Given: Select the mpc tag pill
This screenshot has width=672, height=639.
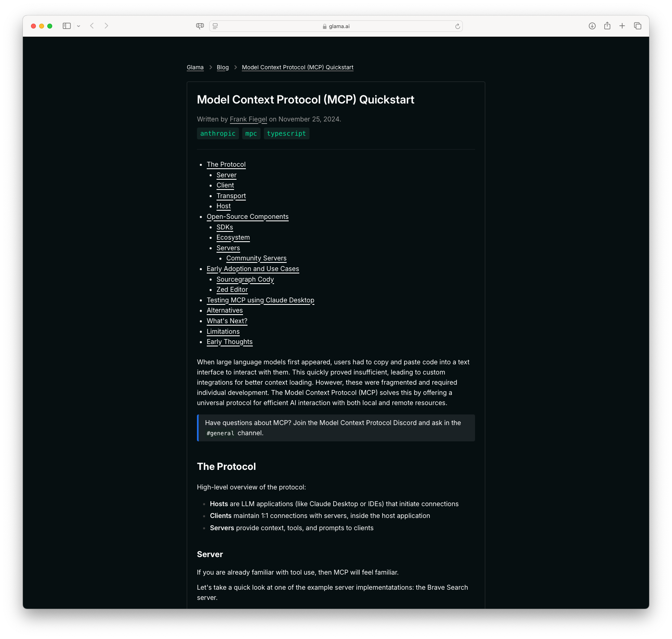Looking at the screenshot, I should (x=251, y=133).
